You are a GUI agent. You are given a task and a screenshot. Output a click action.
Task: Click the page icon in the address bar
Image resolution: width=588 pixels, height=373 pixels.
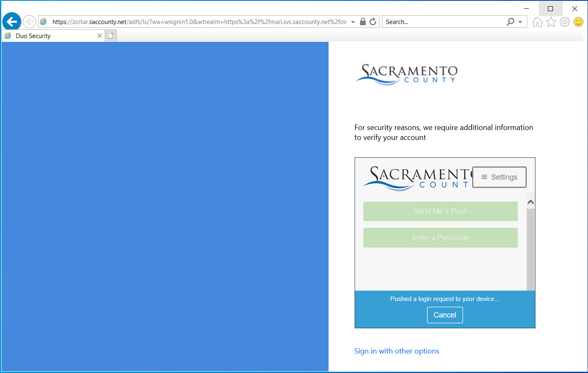[x=43, y=22]
